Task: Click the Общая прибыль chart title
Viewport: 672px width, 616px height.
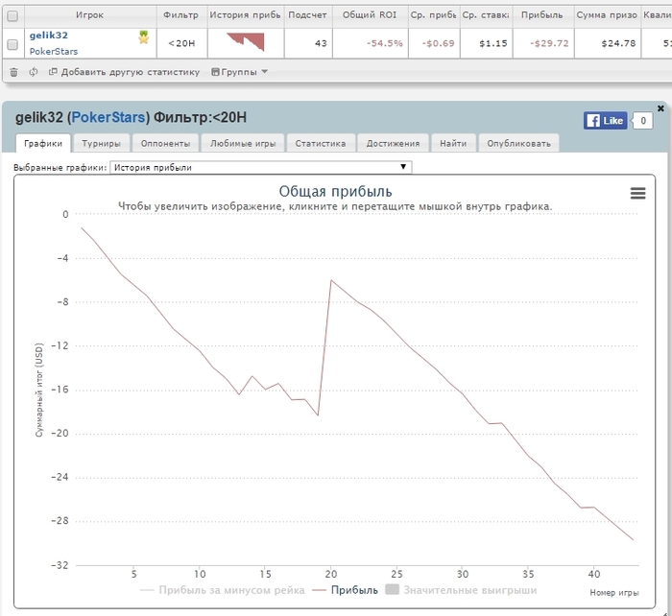Action: (x=335, y=191)
